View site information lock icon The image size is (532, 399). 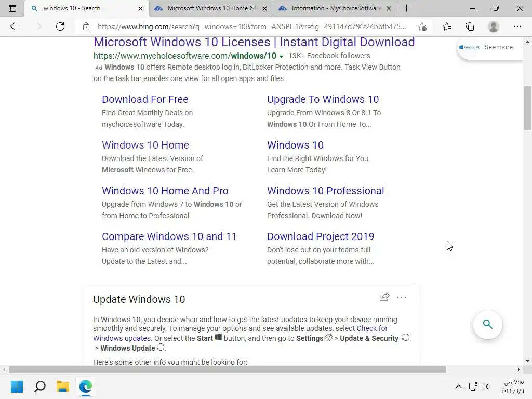tap(86, 26)
